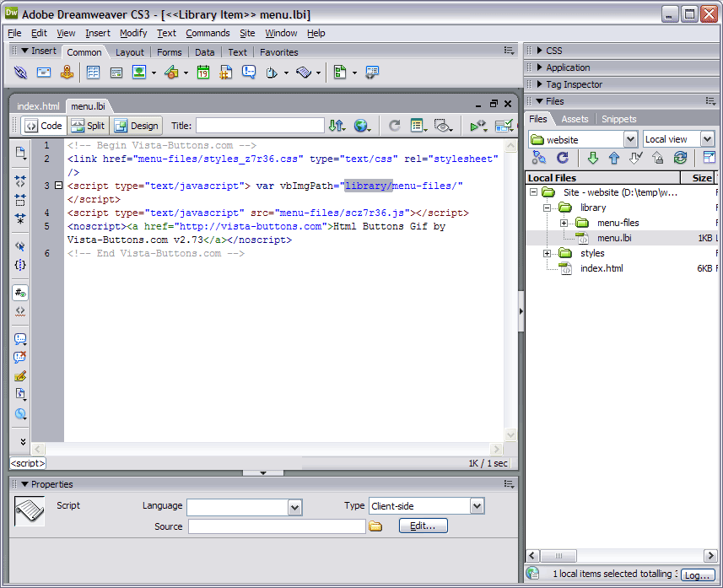This screenshot has width=723, height=588.
Task: Collapse the library folder
Action: [547, 208]
